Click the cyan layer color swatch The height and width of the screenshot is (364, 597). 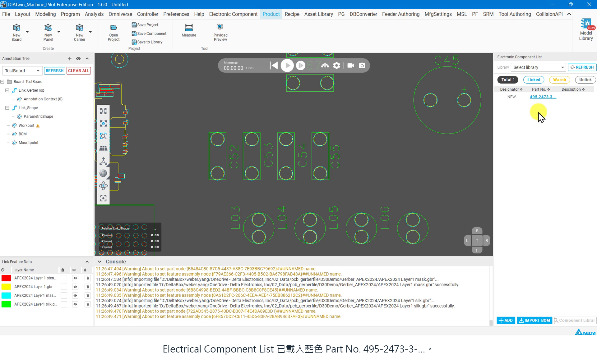(x=6, y=295)
